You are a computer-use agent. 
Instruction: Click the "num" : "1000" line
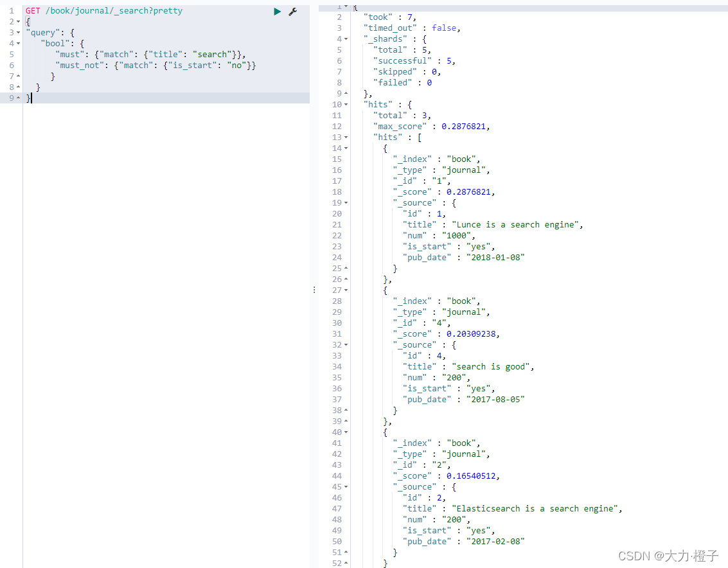pyautogui.click(x=439, y=236)
